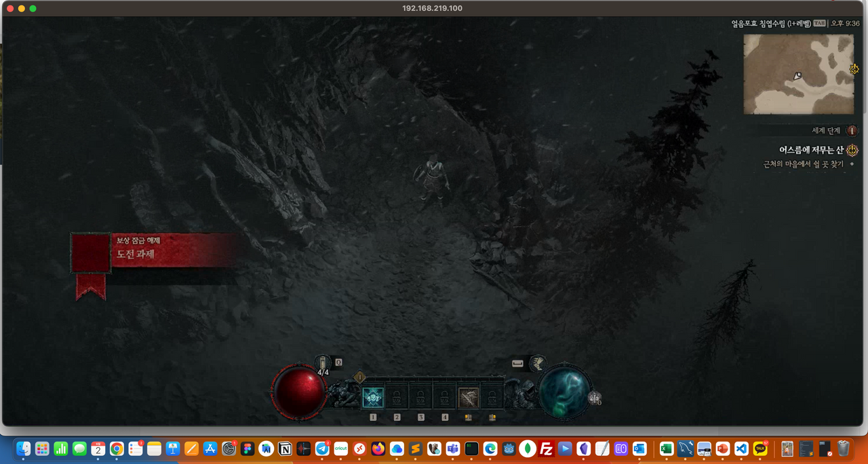This screenshot has height=464, width=868.
Task: Open Microsoft Edge from the dock
Action: [x=490, y=448]
